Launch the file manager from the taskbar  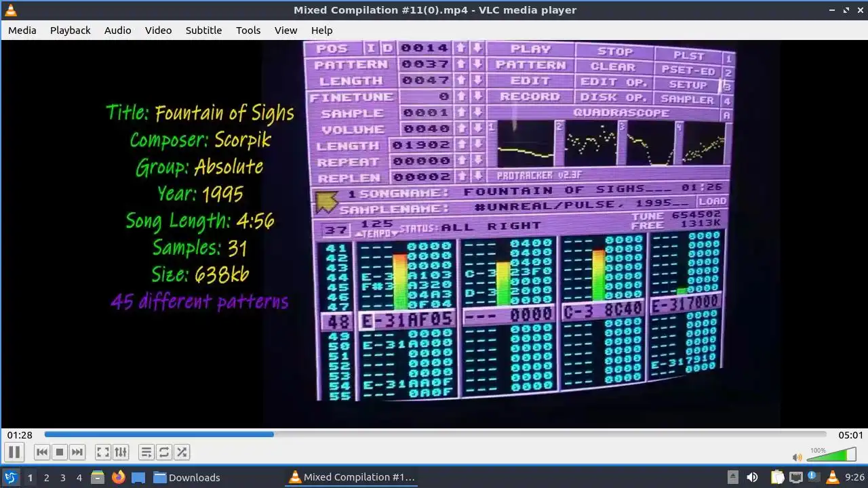tap(98, 477)
